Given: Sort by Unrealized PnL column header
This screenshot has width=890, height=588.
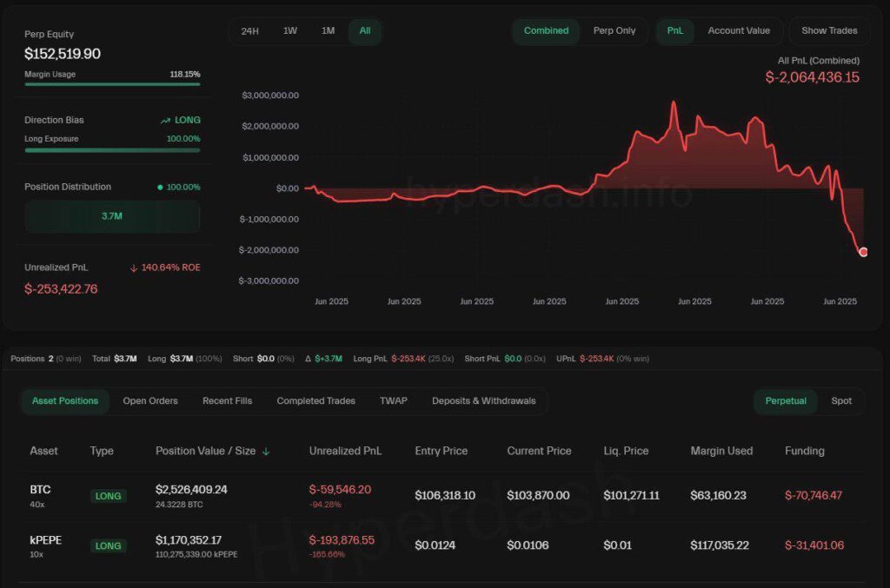Looking at the screenshot, I should tap(345, 452).
